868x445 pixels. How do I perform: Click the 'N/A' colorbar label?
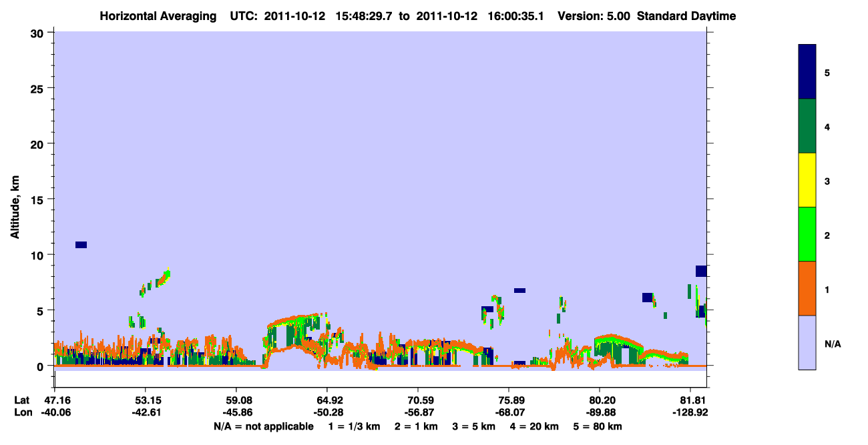pyautogui.click(x=832, y=344)
